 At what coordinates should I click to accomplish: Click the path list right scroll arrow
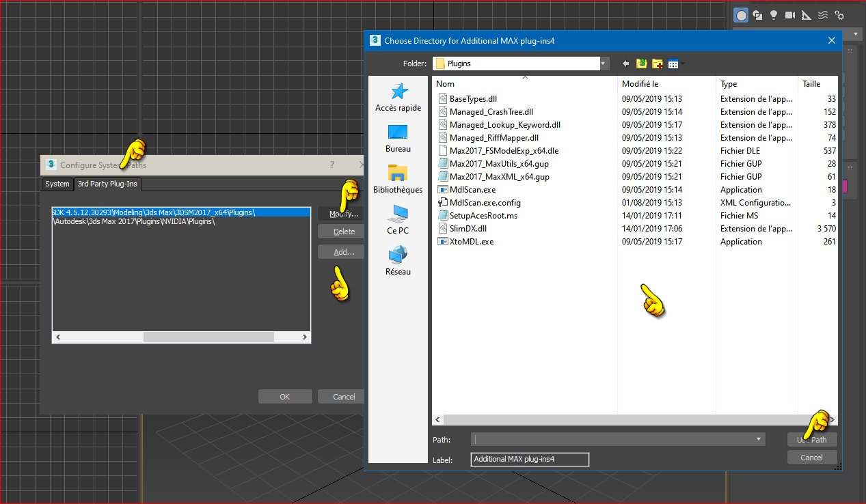(306, 337)
